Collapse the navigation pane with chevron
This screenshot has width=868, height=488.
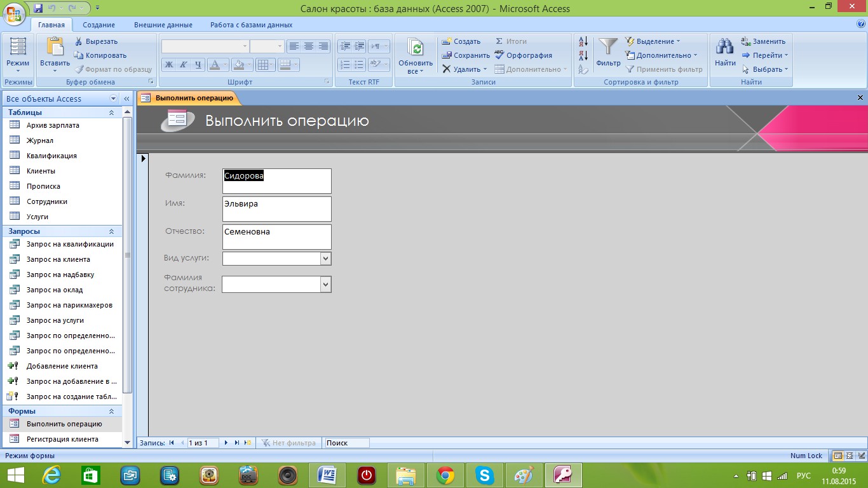[126, 98]
